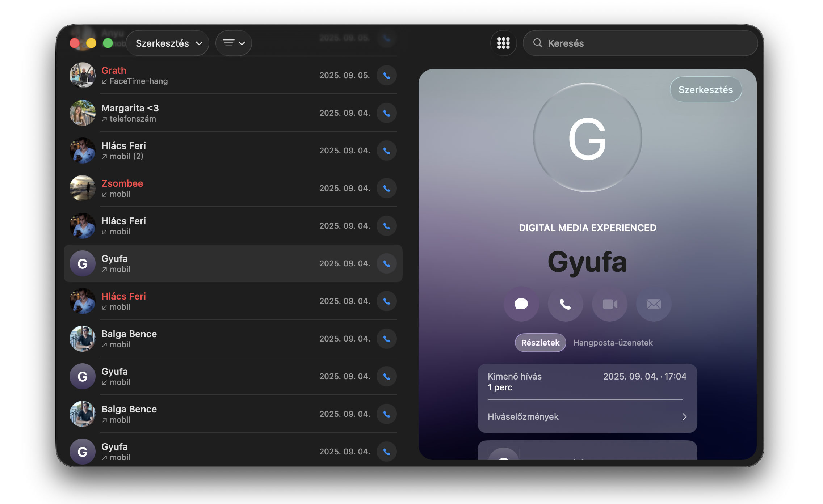Open the Kimenő hívás call detail entry
Screen dimensions: 823x504
(587, 382)
